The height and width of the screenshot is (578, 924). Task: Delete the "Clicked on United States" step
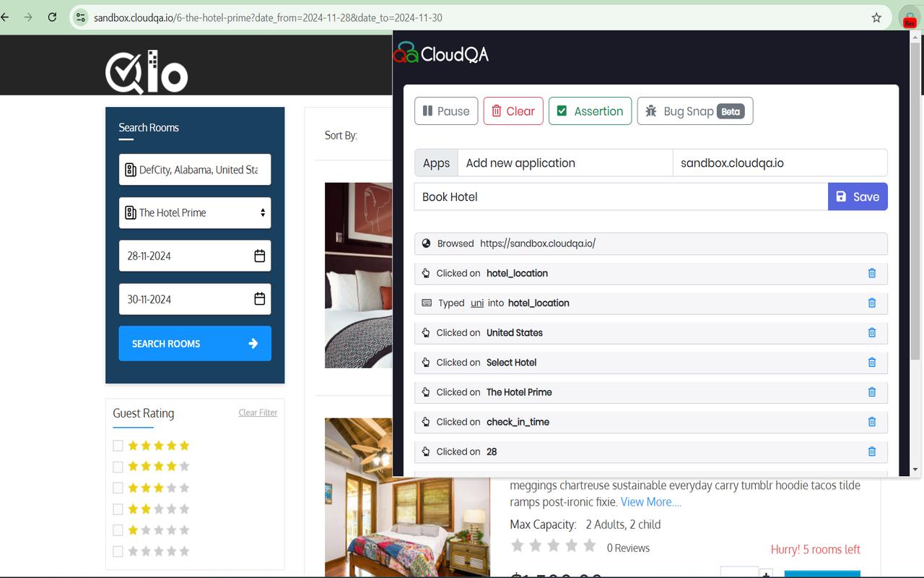click(x=871, y=332)
